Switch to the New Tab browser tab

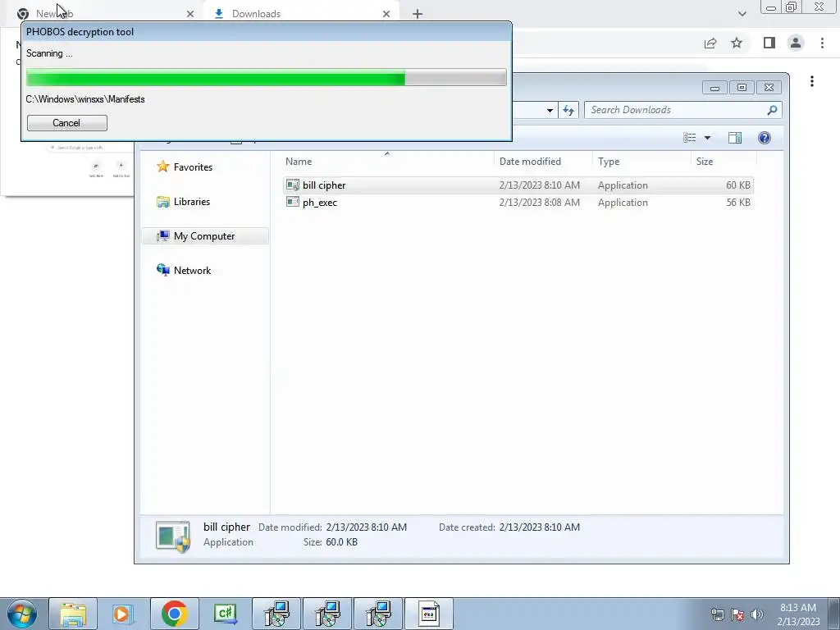click(104, 14)
